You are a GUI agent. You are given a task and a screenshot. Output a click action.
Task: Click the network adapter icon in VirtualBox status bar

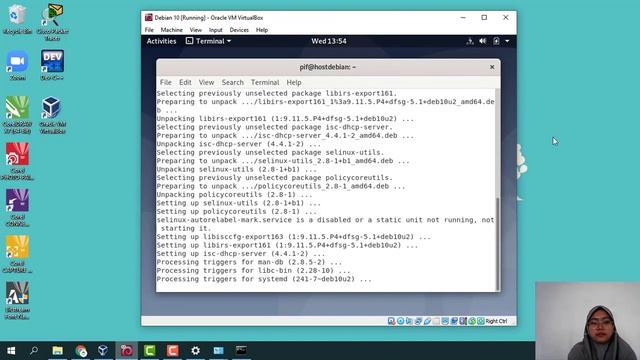418,321
